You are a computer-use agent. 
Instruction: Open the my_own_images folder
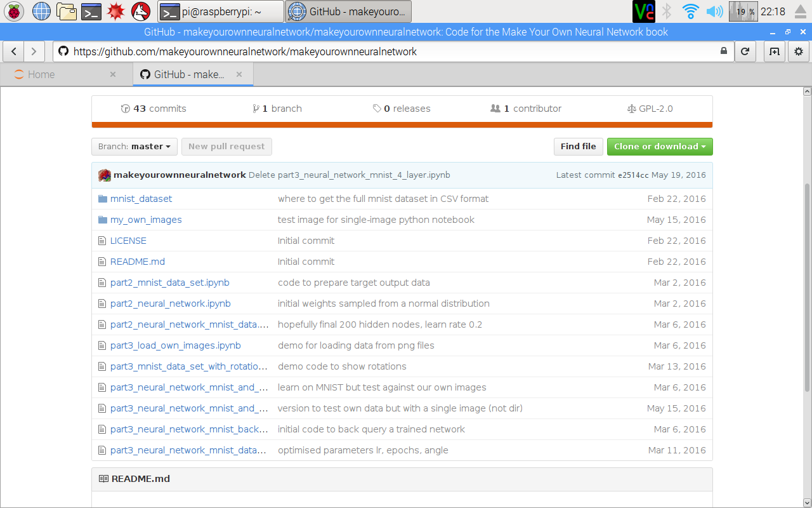(146, 220)
